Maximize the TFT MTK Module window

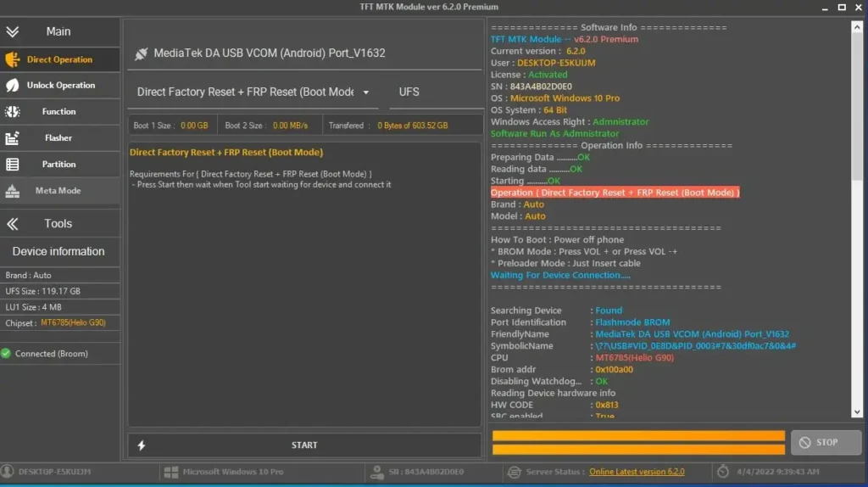click(842, 7)
